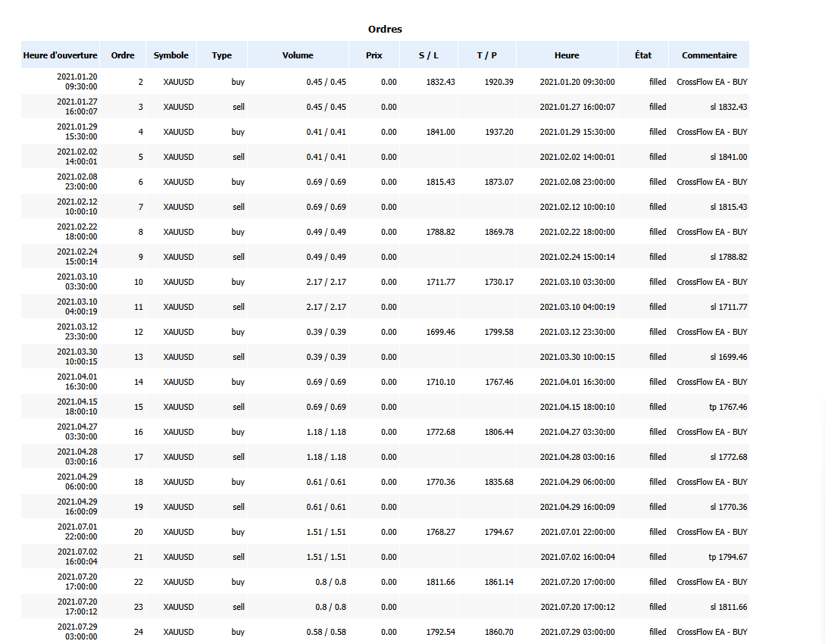Click the comment 'sl 1841.00'
The width and height of the screenshot is (825, 644).
coord(729,157)
